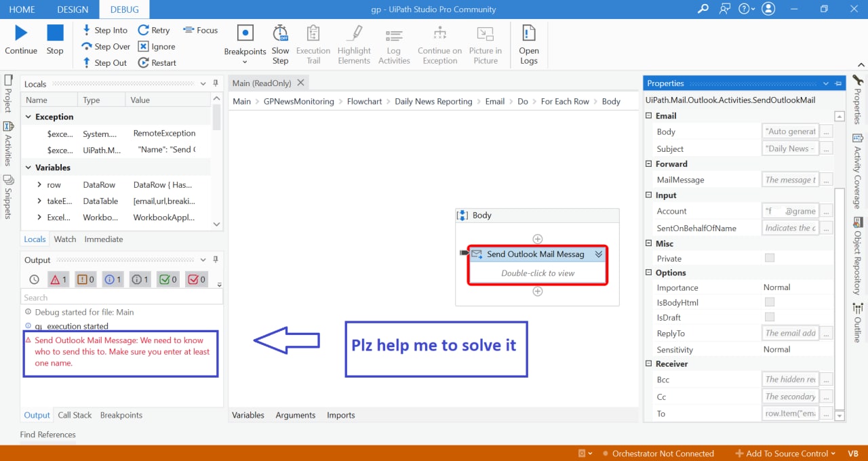Click Daily News Reporting breadcrumb
Screen dimensions: 868x461
433,101
